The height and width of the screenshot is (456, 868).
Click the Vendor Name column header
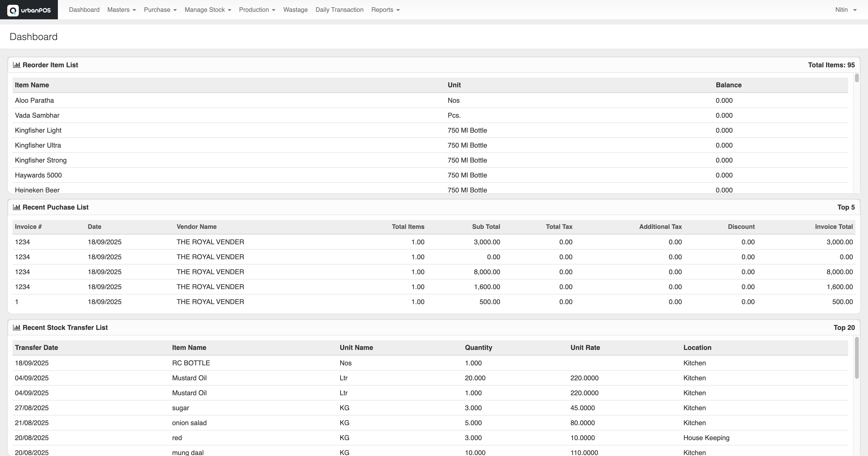click(197, 226)
